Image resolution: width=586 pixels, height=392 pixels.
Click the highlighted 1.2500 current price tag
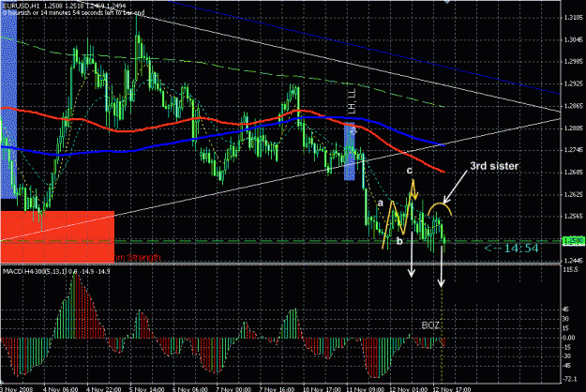click(573, 240)
